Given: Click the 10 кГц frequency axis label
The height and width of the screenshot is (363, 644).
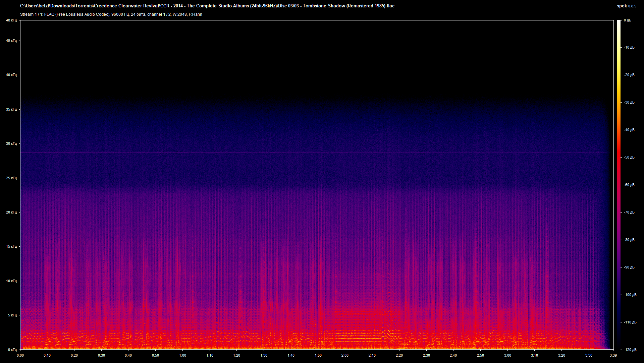Looking at the screenshot, I should click(11, 281).
